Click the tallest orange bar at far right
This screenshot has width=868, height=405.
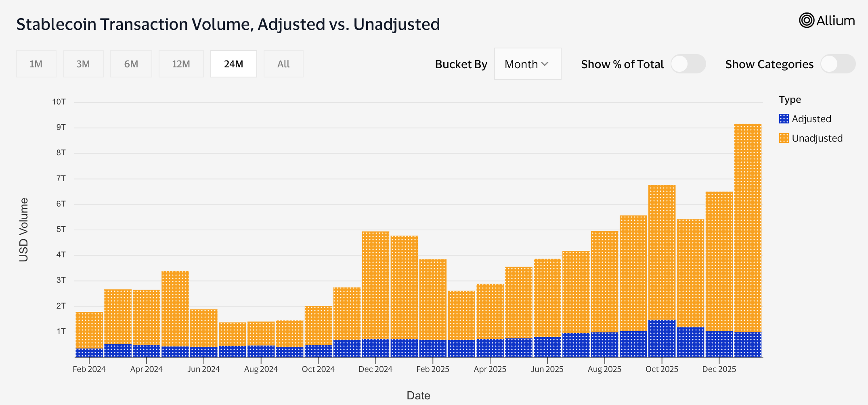pyautogui.click(x=748, y=226)
